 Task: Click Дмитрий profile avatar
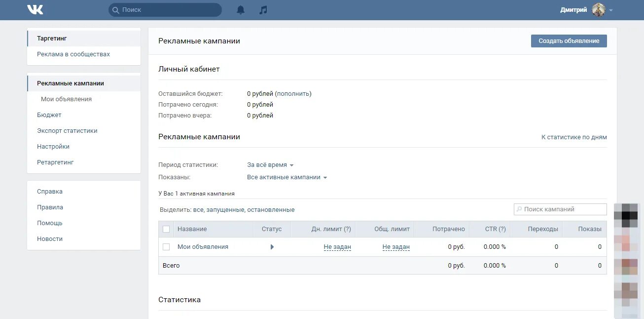pos(599,10)
